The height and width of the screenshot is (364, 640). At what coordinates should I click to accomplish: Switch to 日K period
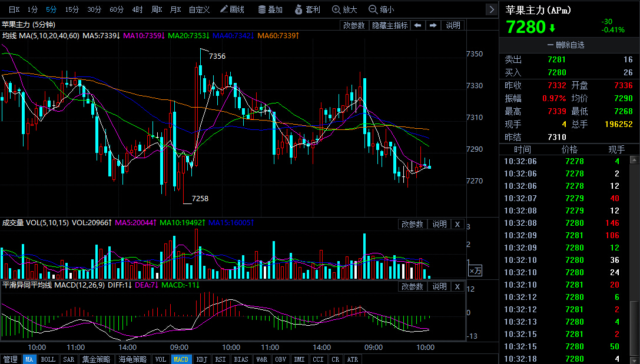click(x=14, y=9)
